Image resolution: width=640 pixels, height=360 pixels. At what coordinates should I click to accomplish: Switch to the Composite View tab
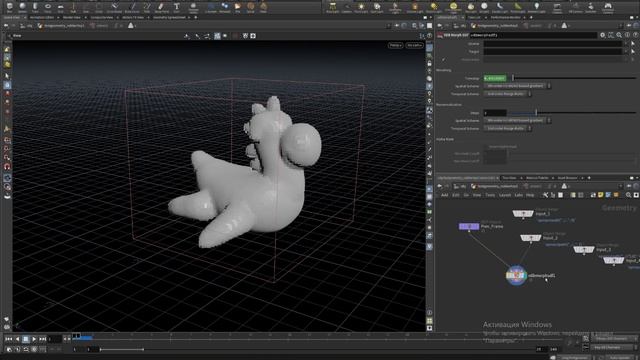101,18
